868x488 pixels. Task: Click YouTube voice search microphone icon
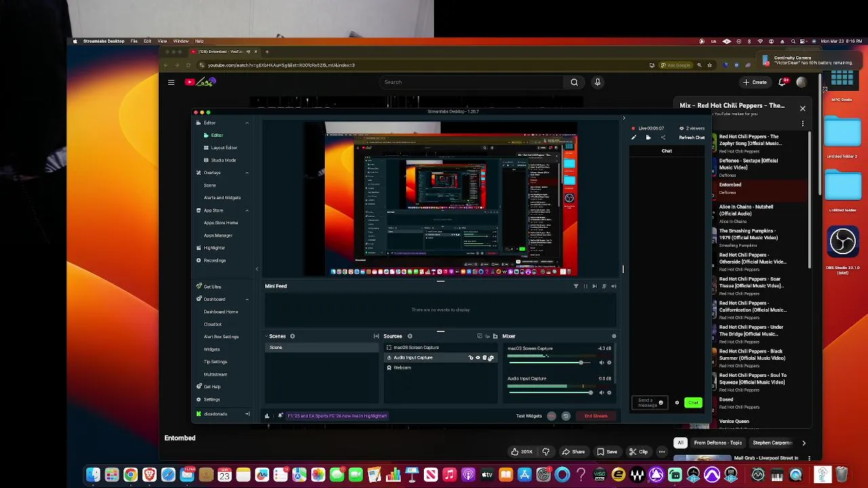597,82
